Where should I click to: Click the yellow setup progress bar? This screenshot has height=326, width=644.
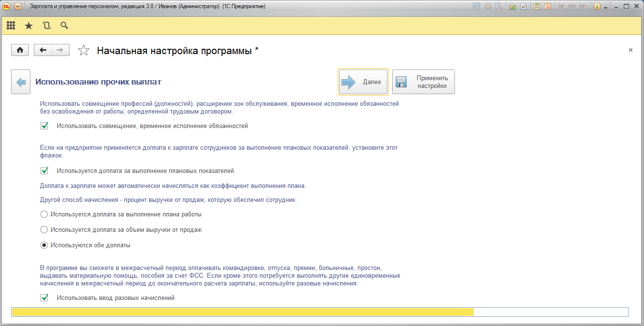320,312
